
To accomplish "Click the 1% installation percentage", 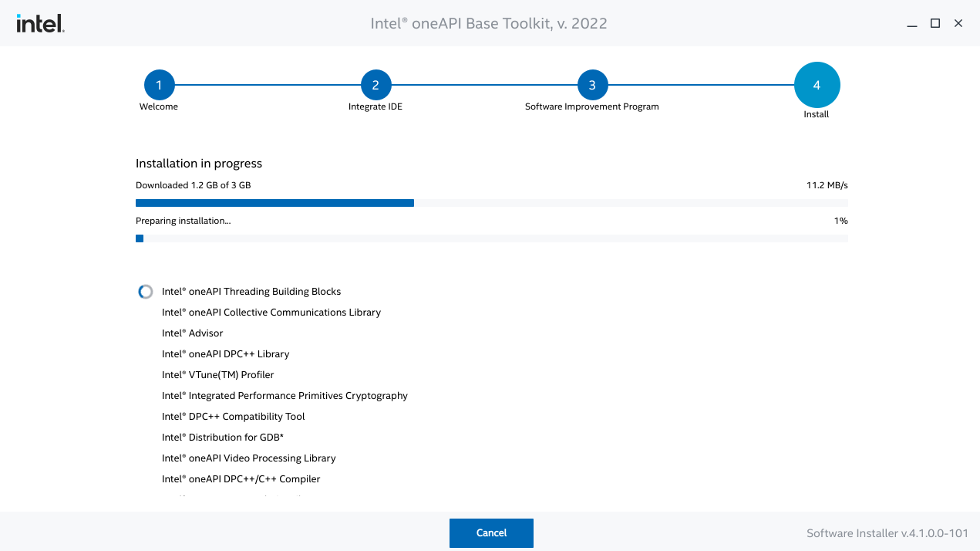I will 841,221.
